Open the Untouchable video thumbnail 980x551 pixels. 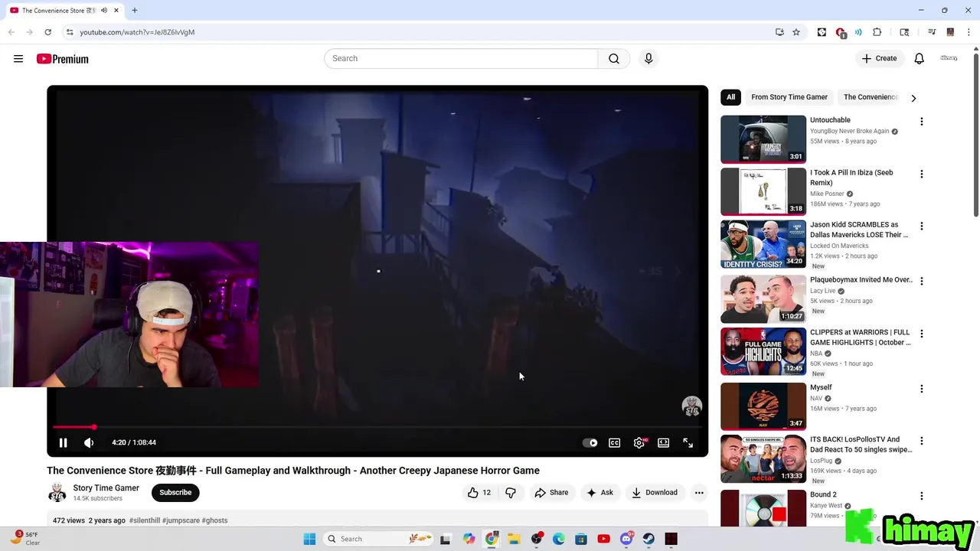(x=763, y=139)
